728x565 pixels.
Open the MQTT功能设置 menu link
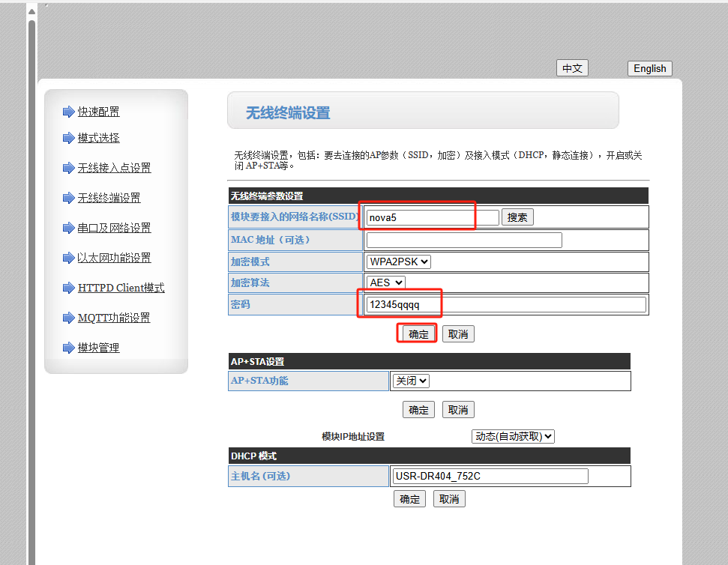pyautogui.click(x=114, y=318)
